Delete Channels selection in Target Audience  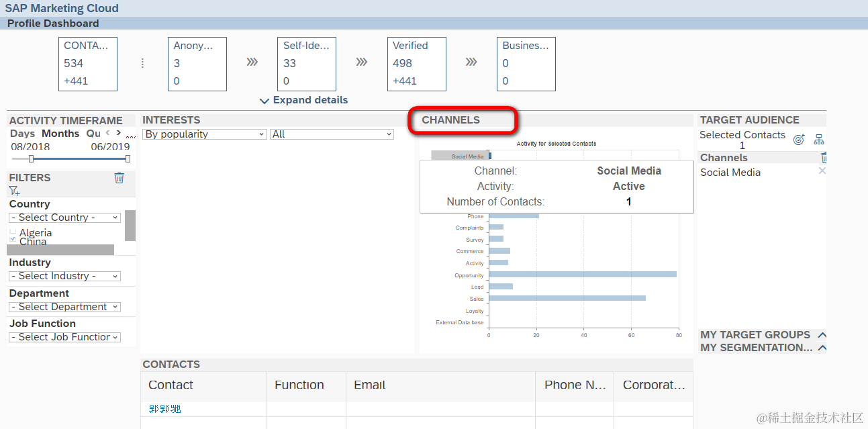(824, 158)
